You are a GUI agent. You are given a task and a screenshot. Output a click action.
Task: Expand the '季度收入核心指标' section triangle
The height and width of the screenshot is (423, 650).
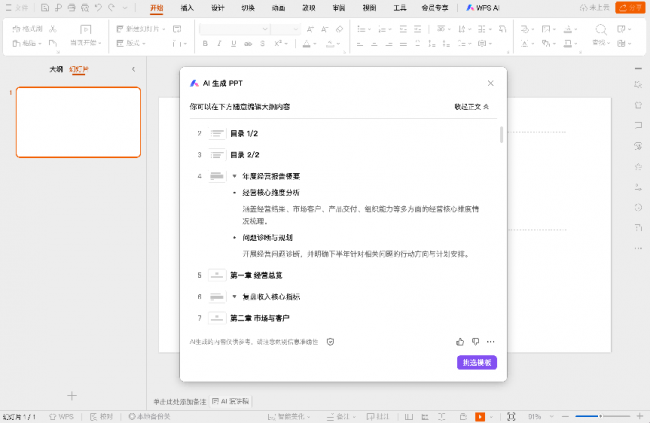[234, 297]
